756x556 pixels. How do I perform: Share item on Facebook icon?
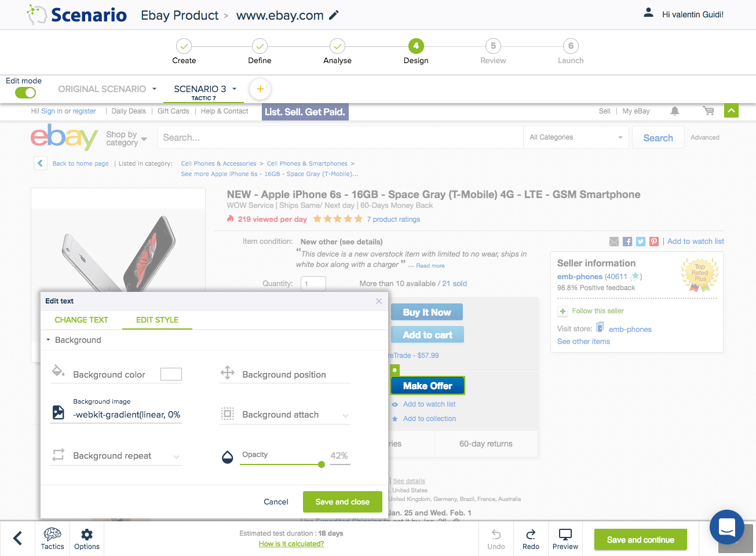click(x=627, y=242)
